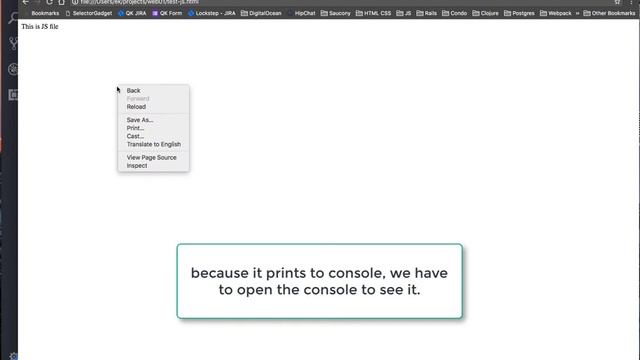Open Postgres bookmark folder
Viewport: 640px width, 360px height.
(x=519, y=13)
